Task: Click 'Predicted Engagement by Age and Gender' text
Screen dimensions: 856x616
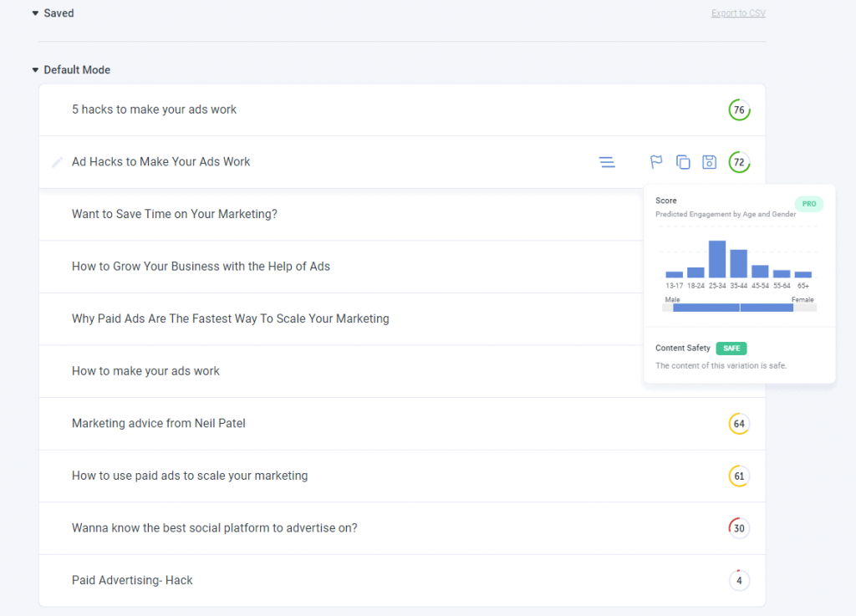Action: coord(726,214)
